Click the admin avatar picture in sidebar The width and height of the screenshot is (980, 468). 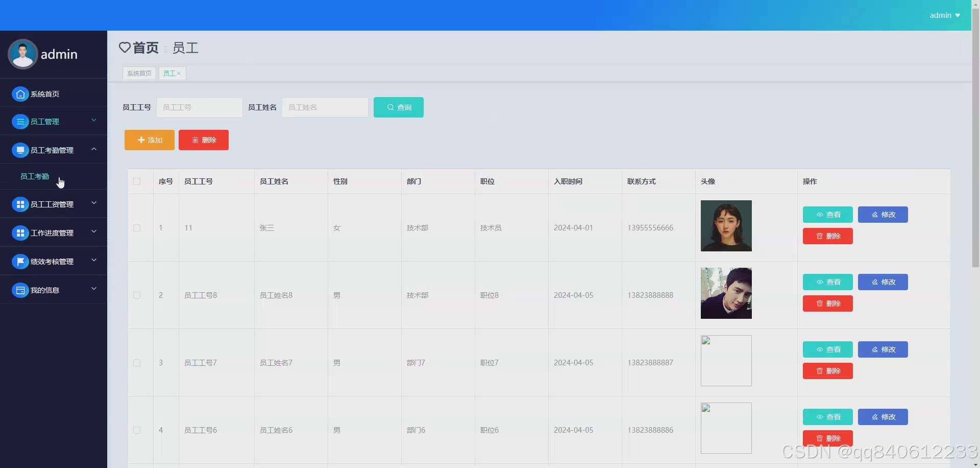point(22,54)
